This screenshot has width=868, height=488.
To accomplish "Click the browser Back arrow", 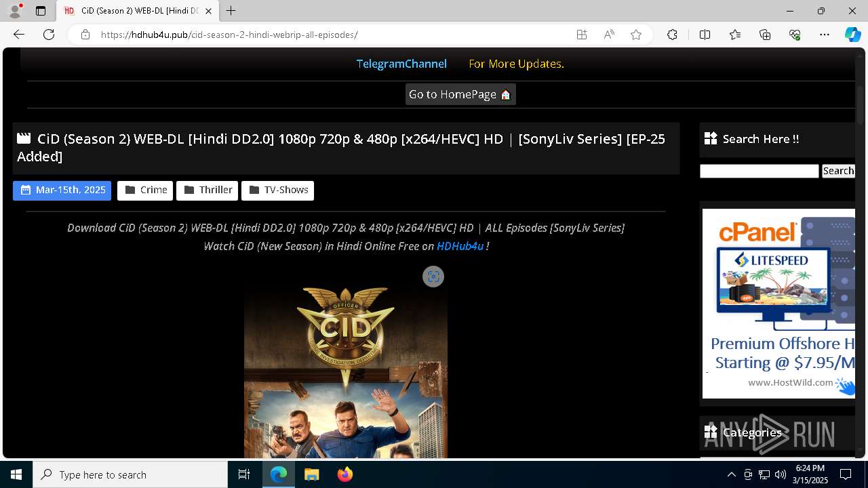I will pos(19,35).
